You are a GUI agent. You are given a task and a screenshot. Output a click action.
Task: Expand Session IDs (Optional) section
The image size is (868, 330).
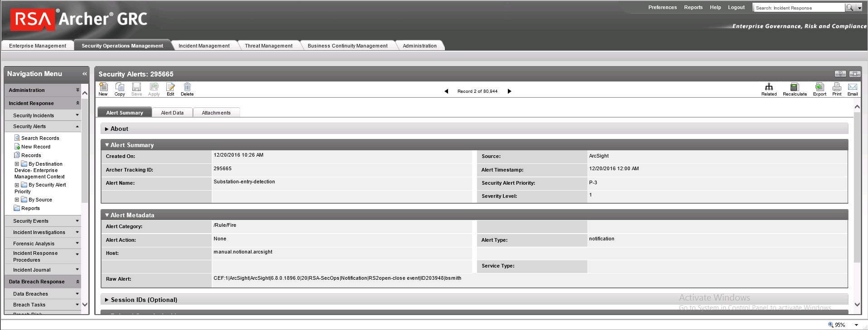click(106, 300)
